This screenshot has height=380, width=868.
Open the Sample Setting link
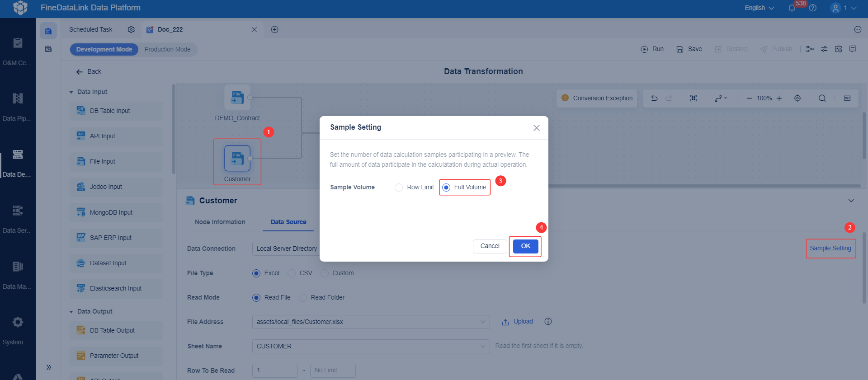(x=830, y=248)
